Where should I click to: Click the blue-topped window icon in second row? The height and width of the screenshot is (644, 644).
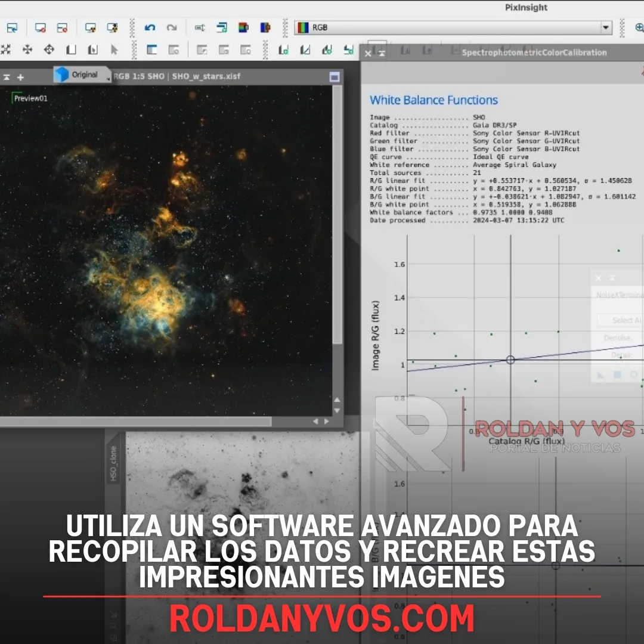[152, 49]
